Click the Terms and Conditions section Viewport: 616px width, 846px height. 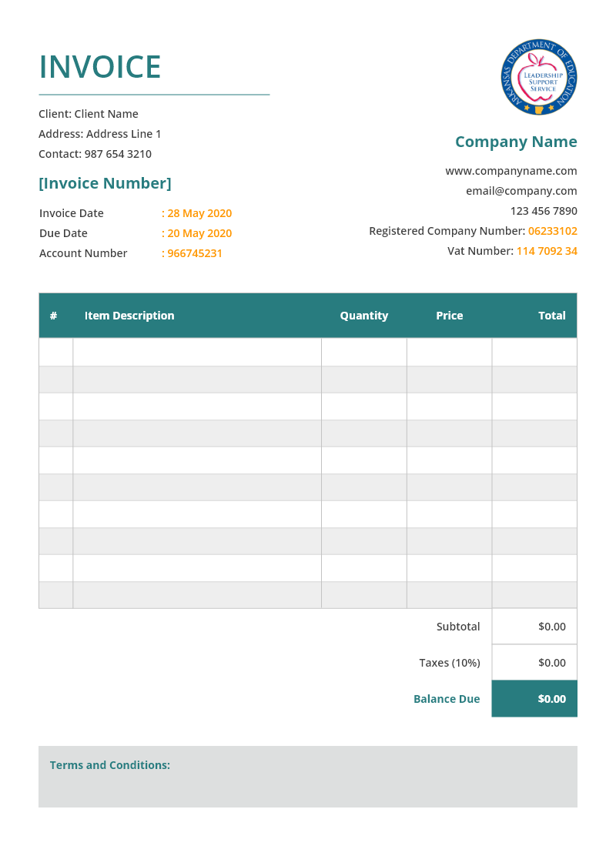coord(308,776)
